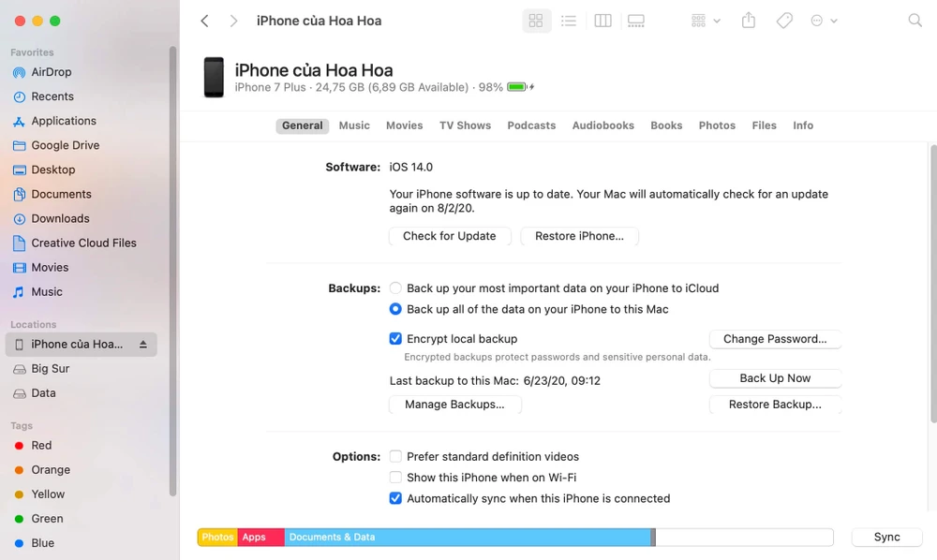Image resolution: width=937 pixels, height=560 pixels.
Task: Enable Prefer standard definition videos
Action: click(395, 456)
